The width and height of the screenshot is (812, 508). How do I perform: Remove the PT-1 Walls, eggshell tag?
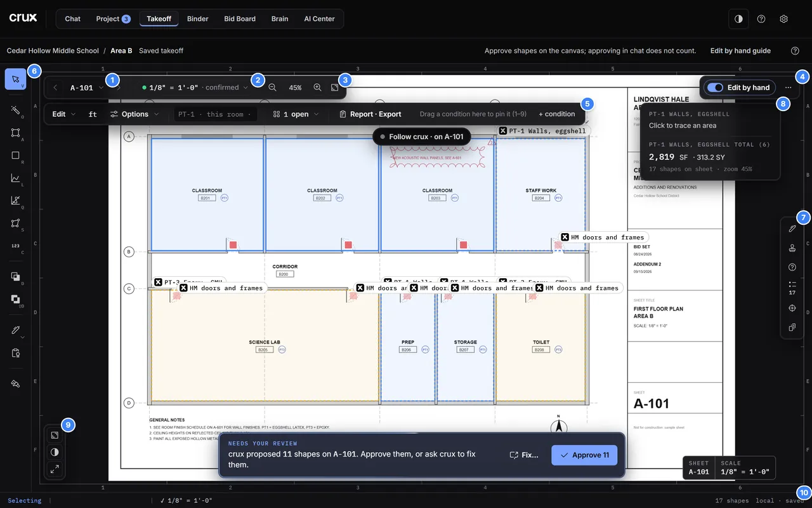click(503, 131)
